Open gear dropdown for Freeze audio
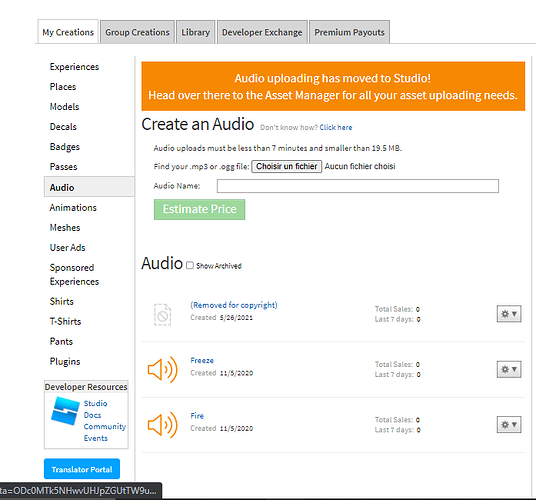This screenshot has width=536, height=500. [509, 369]
